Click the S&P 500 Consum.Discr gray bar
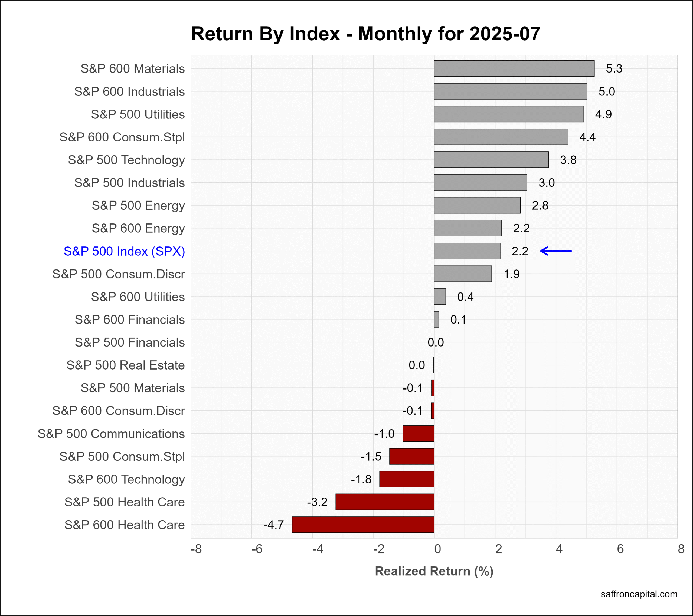This screenshot has width=693, height=616. click(x=463, y=274)
